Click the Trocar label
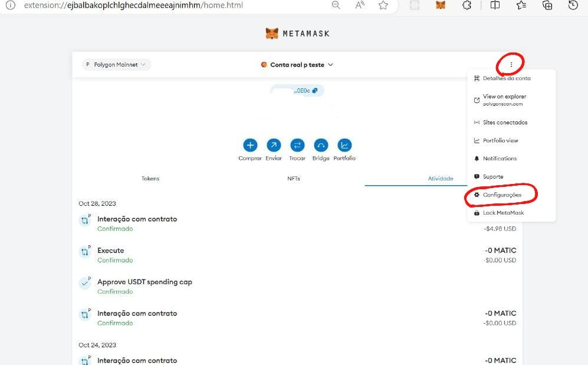 297,158
